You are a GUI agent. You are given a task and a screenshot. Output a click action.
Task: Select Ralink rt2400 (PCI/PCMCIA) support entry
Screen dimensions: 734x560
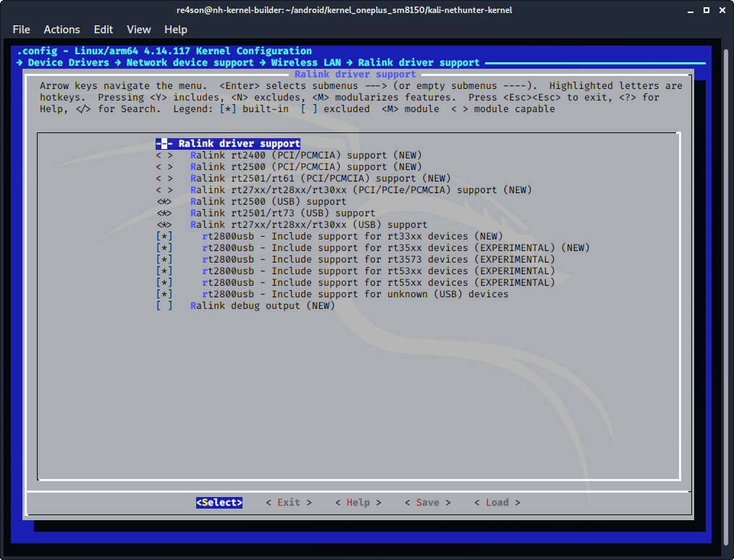click(305, 156)
